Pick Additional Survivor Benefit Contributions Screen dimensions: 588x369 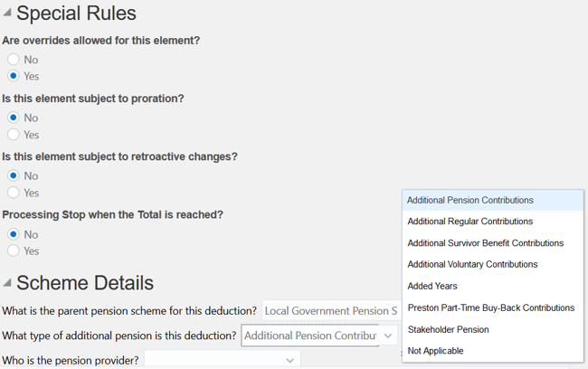[486, 243]
